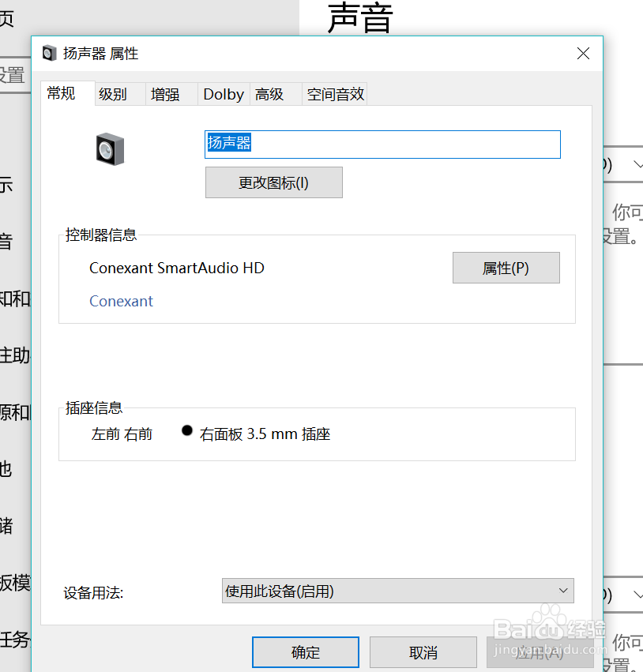The width and height of the screenshot is (643, 672).
Task: Click the 应用(A) button
Action: click(x=540, y=652)
